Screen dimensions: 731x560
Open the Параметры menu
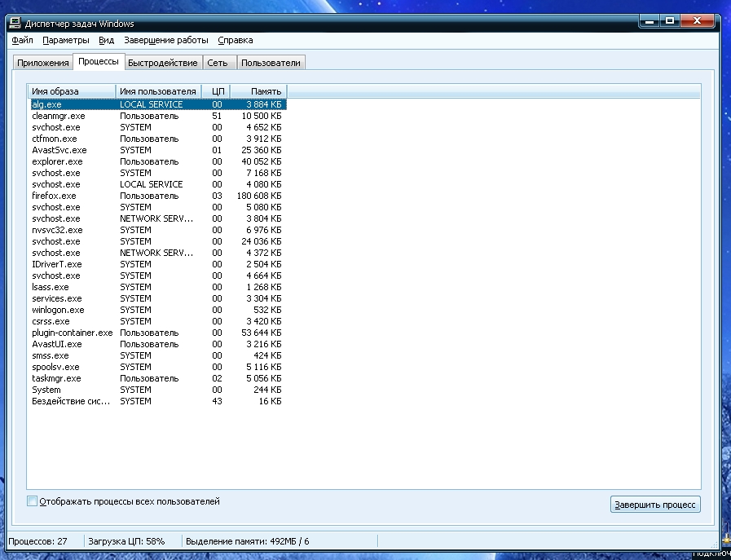tap(66, 40)
